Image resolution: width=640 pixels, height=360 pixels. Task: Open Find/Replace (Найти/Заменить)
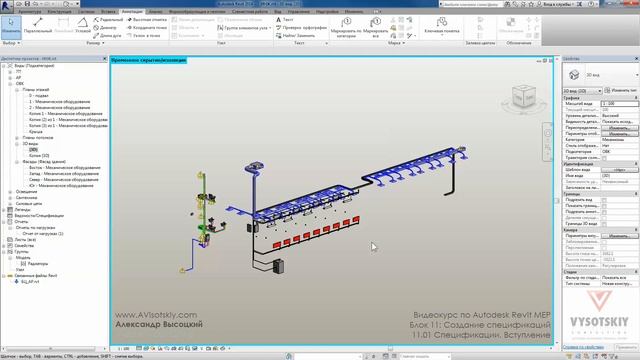(296, 36)
